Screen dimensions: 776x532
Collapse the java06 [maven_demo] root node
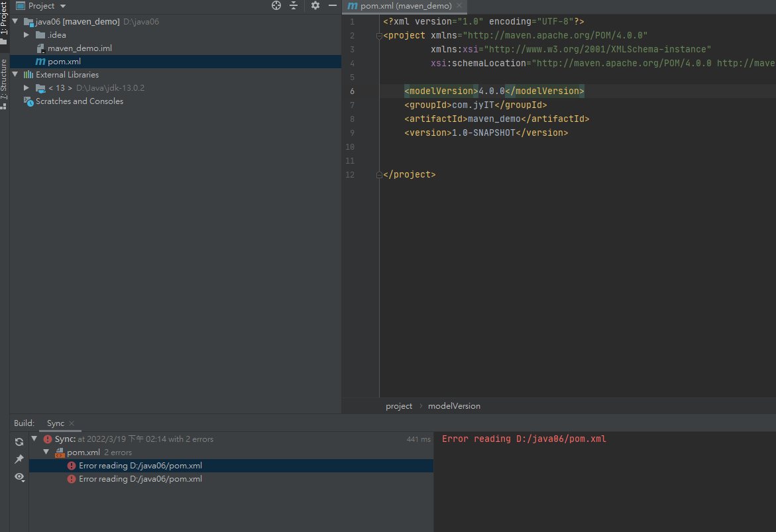(15, 21)
